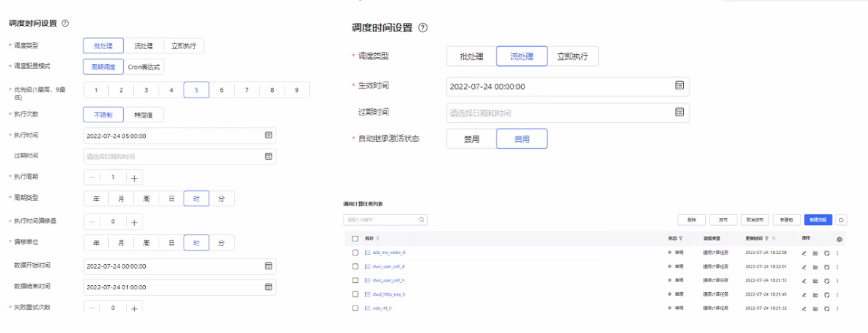868x333 pixels.
Task: Set 自动继承激活状态 to 禁用
Action: coord(471,139)
